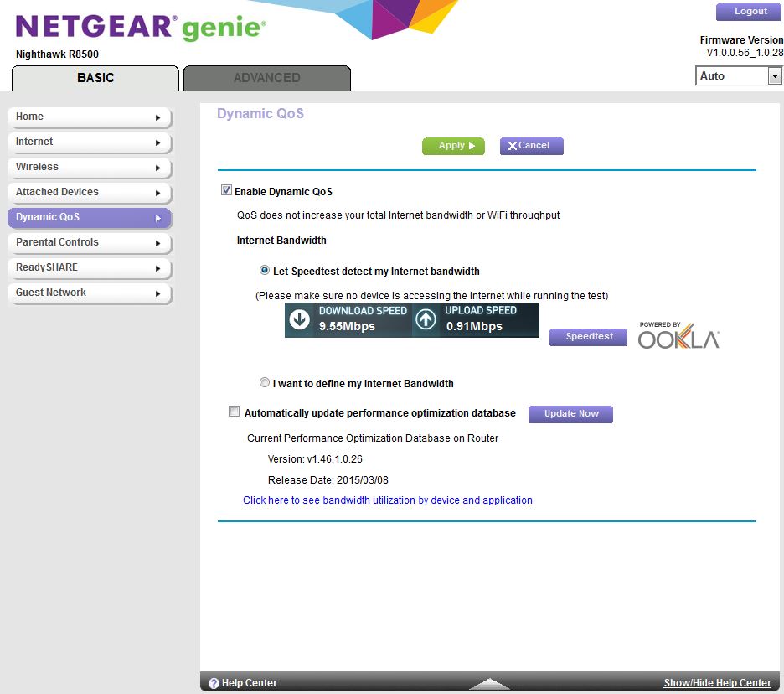784x694 pixels.
Task: Click the Help Center question mark icon
Action: coord(214,683)
